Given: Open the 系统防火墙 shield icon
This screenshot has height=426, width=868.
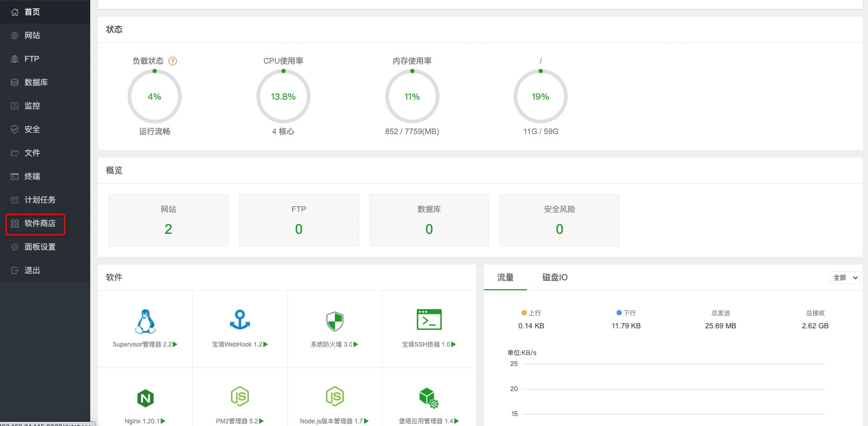Looking at the screenshot, I should click(x=335, y=322).
